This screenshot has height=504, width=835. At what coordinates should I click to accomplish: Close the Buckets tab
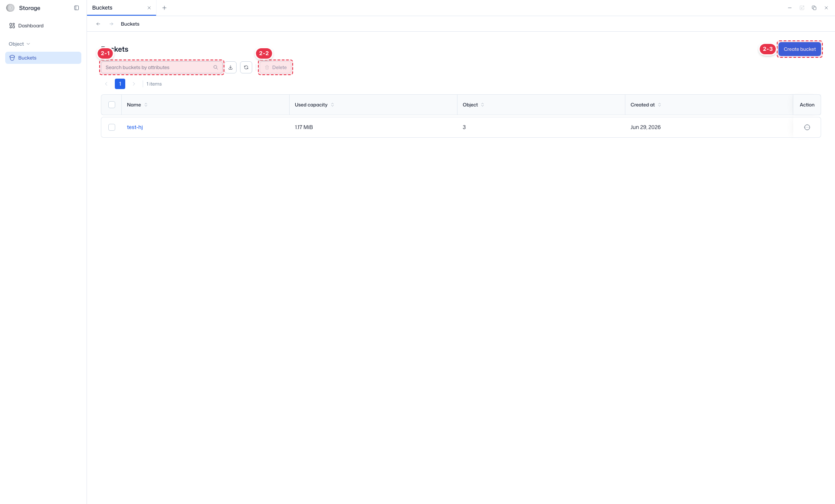click(149, 8)
